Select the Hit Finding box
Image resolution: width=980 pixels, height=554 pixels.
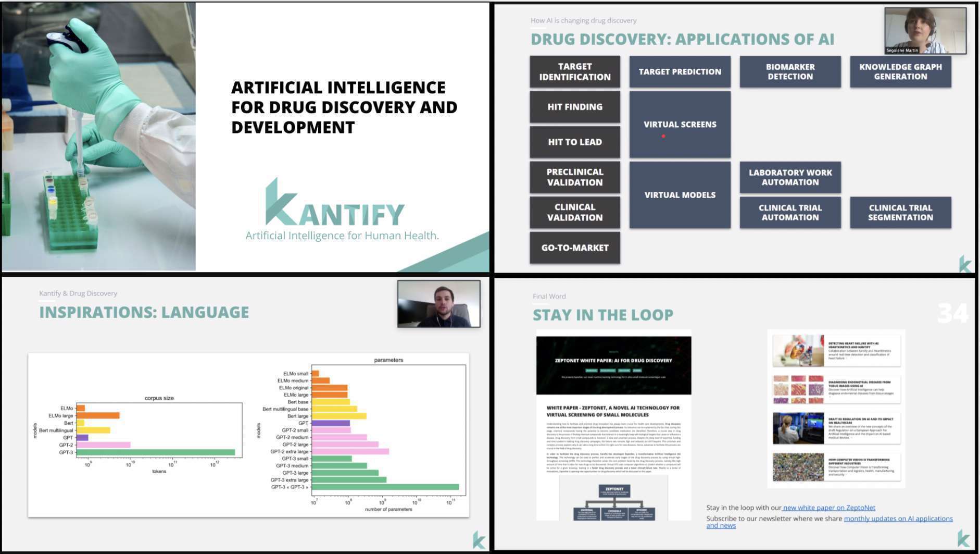pyautogui.click(x=575, y=107)
